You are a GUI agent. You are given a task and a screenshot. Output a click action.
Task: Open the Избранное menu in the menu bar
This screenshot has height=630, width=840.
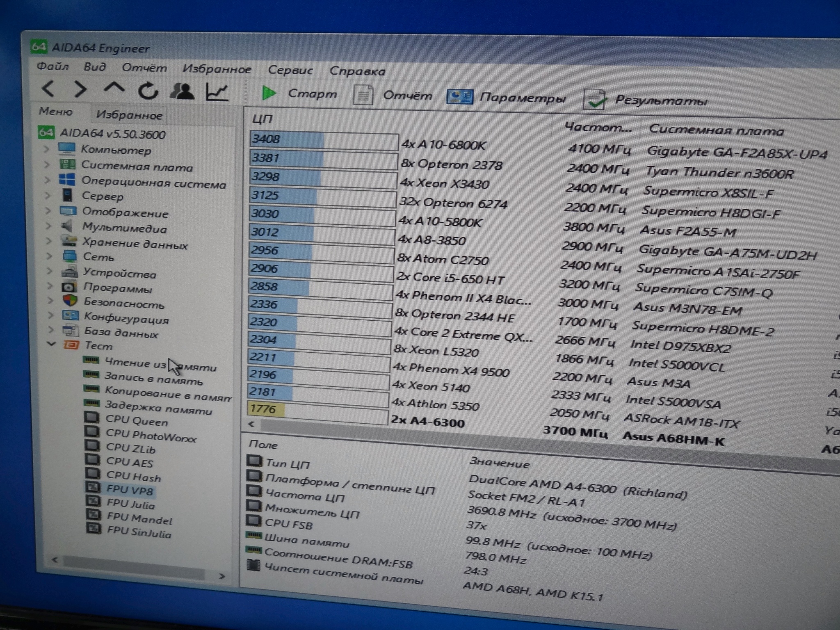[217, 68]
